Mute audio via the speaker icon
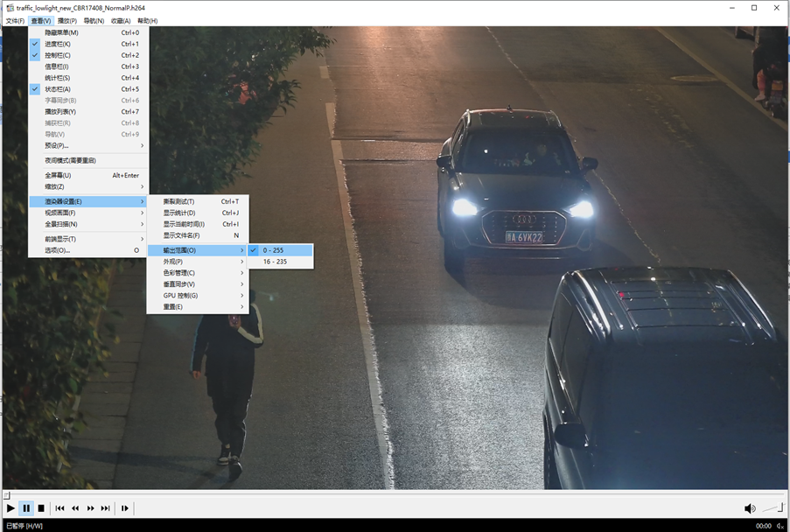This screenshot has height=532, width=790. [750, 508]
